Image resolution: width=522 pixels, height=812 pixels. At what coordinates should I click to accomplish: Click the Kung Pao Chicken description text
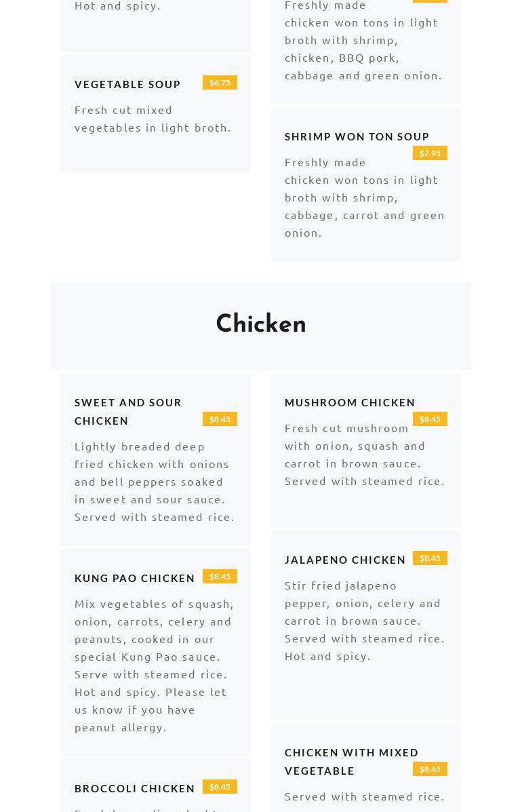[154, 665]
